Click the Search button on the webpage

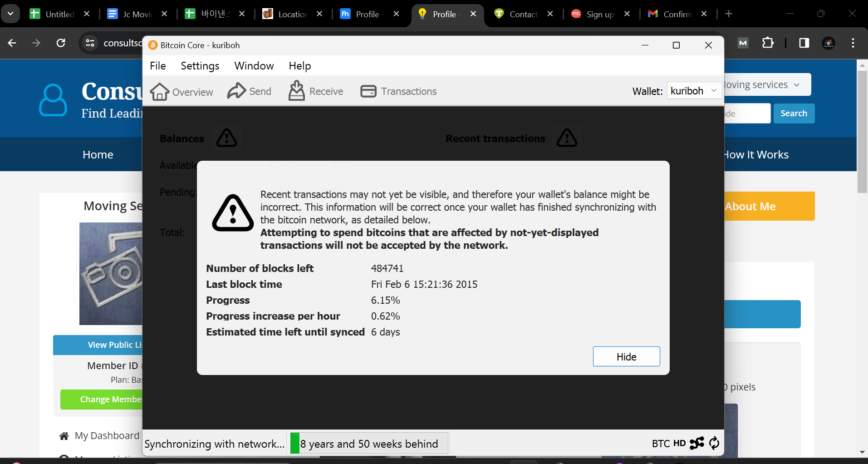pos(794,114)
